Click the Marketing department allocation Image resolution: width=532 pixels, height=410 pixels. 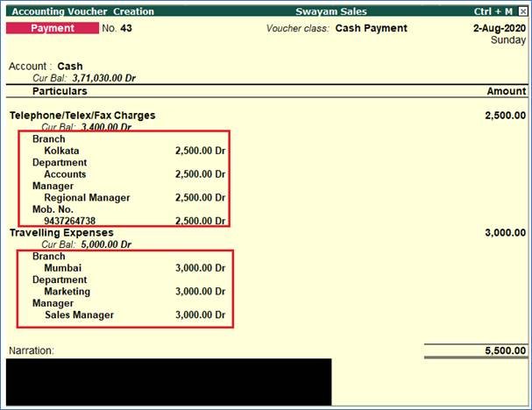(x=67, y=292)
